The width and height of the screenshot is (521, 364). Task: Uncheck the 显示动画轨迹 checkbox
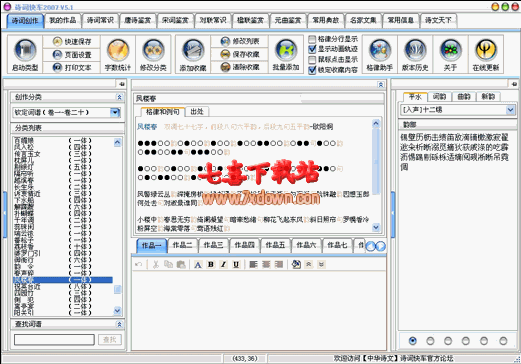click(x=312, y=49)
